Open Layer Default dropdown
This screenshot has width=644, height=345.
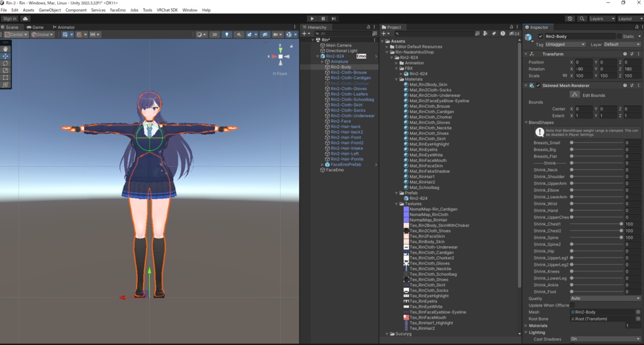(x=622, y=45)
